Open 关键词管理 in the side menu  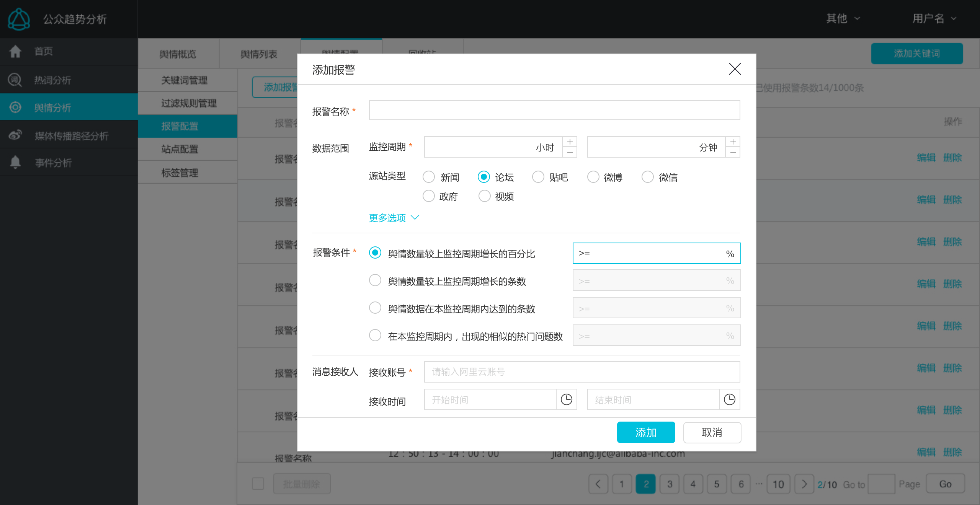pos(184,80)
